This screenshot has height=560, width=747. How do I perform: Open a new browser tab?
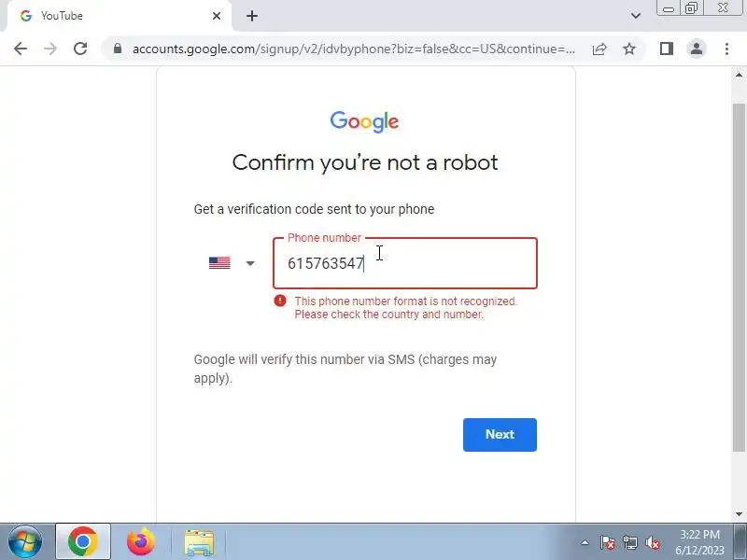pos(252,16)
